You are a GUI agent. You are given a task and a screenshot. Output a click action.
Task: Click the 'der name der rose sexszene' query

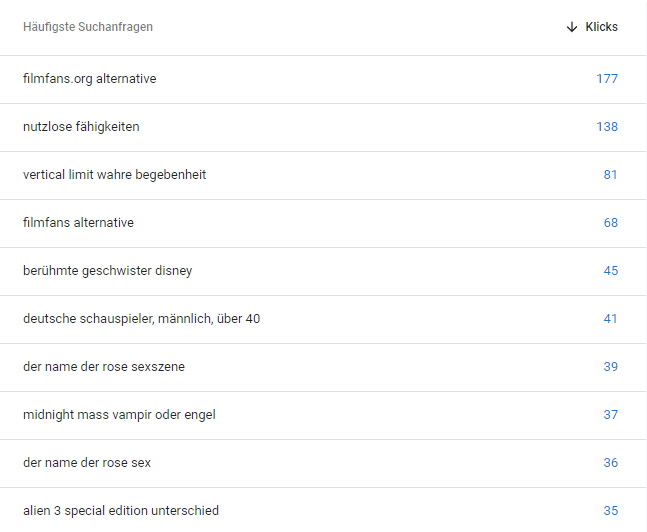(103, 367)
